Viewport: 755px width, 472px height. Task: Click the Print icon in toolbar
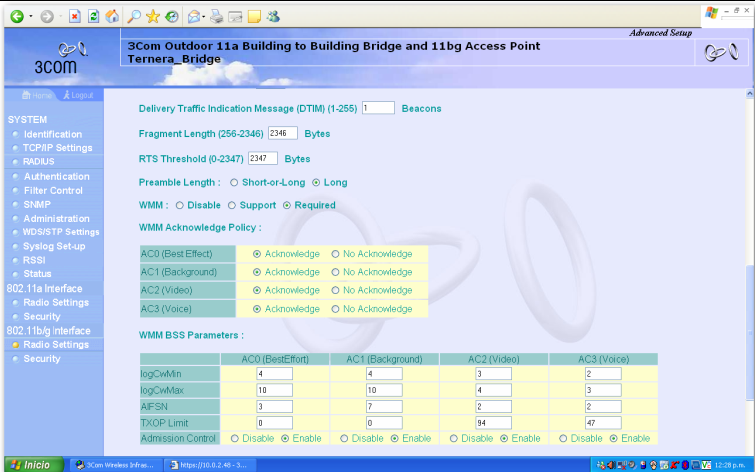pos(216,16)
